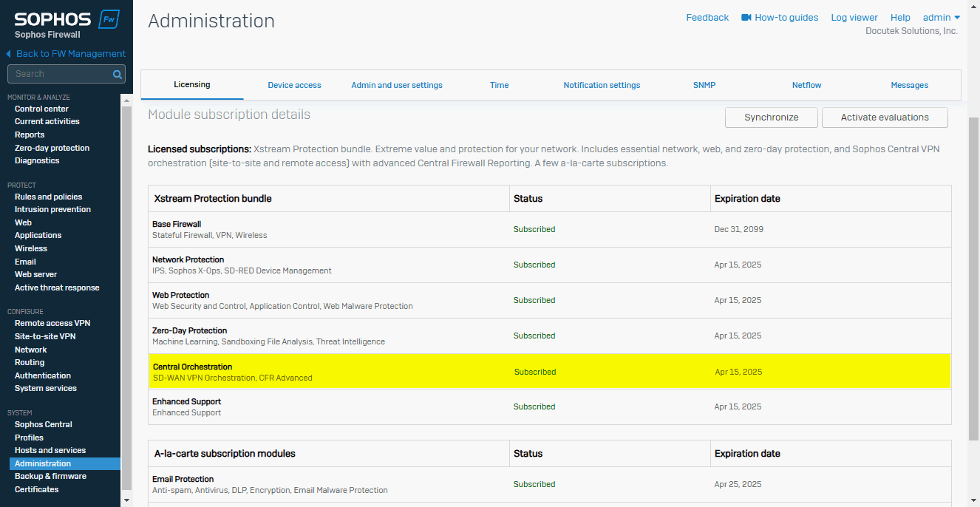Viewport: 980px width, 507px height.
Task: Click the video camera icon beside How-to guides
Action: point(746,17)
